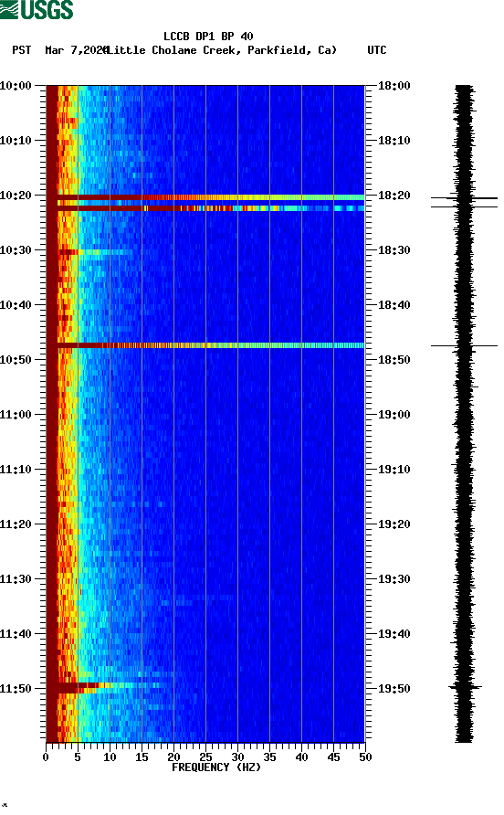Click the 18:20 UTC time label
Image resolution: width=504 pixels, height=815 pixels.
coord(394,196)
